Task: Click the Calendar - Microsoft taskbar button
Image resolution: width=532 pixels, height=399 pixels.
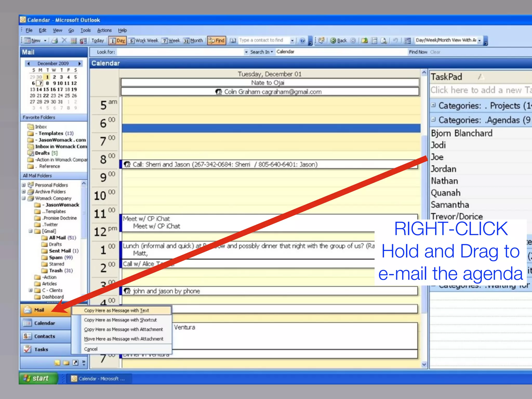Action: point(99,379)
